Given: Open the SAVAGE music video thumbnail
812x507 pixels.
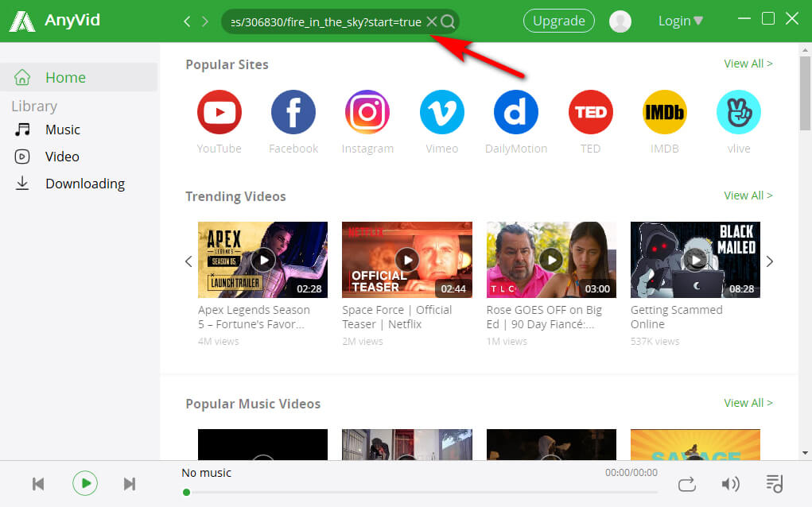Looking at the screenshot, I should (x=695, y=444).
